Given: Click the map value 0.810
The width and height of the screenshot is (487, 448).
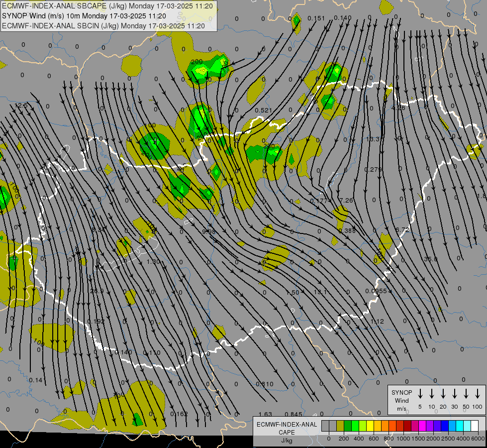Looking at the screenshot, I should pyautogui.click(x=265, y=384).
